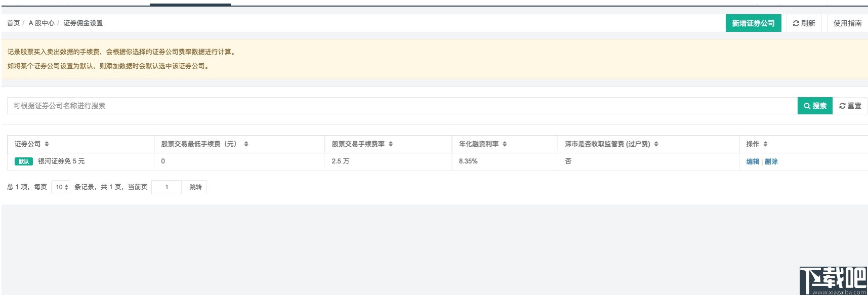Edit the 银河证券 row with 编辑
Viewport: 868px width, 295px height.
tap(753, 162)
